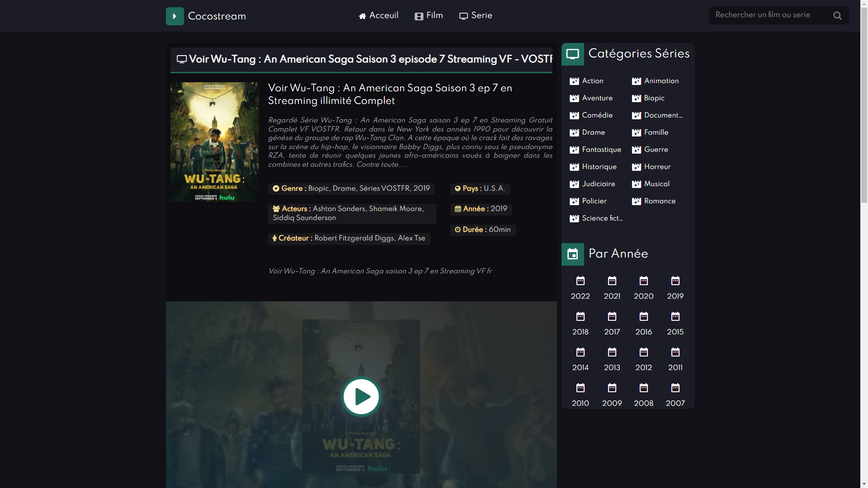Click creator name Alex Tse
Image resolution: width=868 pixels, height=488 pixels.
[411, 238]
